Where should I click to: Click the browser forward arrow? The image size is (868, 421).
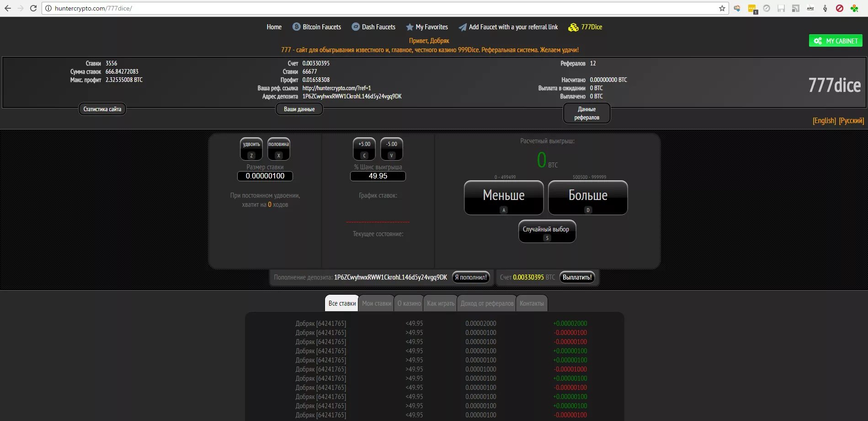point(21,8)
